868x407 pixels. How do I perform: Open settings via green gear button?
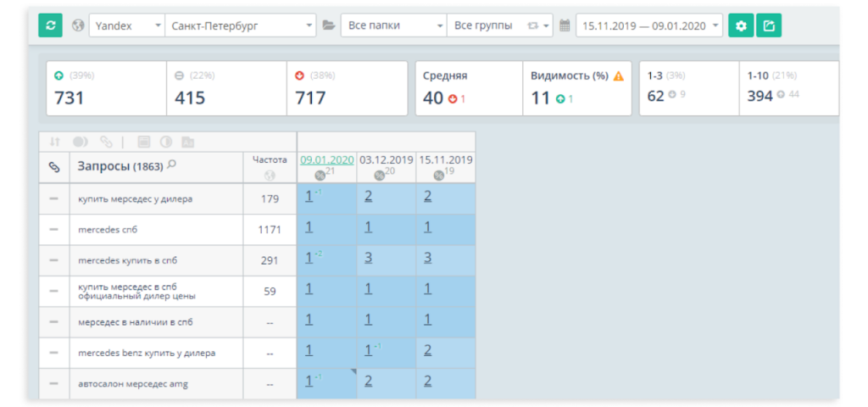(x=741, y=25)
